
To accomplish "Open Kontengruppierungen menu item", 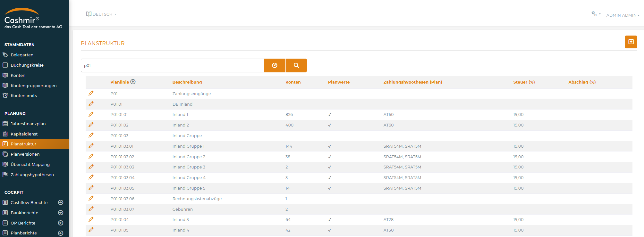I will pyautogui.click(x=33, y=86).
